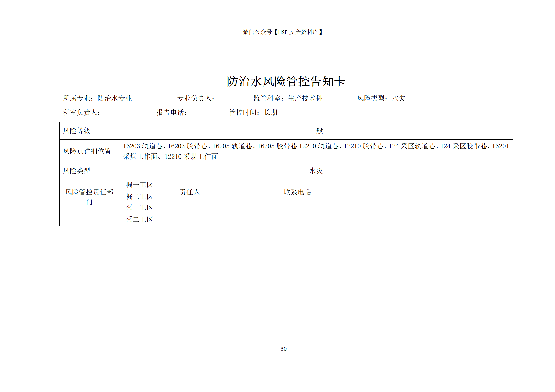Image resolution: width=555 pixels, height=392 pixels.
Task: Select the 采二工区 cell
Action: coord(139,219)
